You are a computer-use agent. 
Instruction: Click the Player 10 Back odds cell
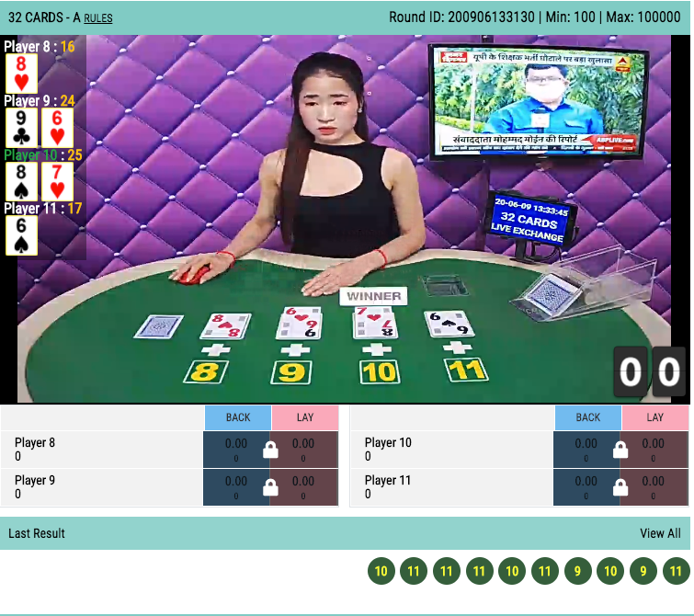[x=586, y=450]
